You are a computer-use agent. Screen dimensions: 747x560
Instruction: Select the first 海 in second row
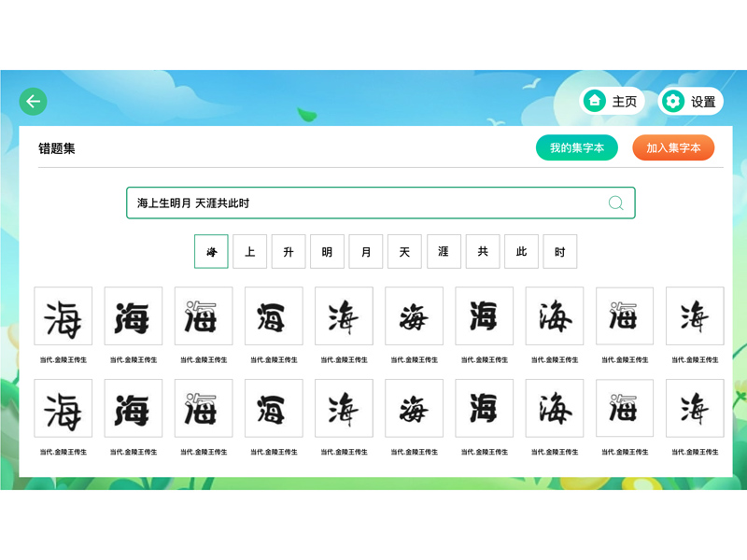coord(63,409)
